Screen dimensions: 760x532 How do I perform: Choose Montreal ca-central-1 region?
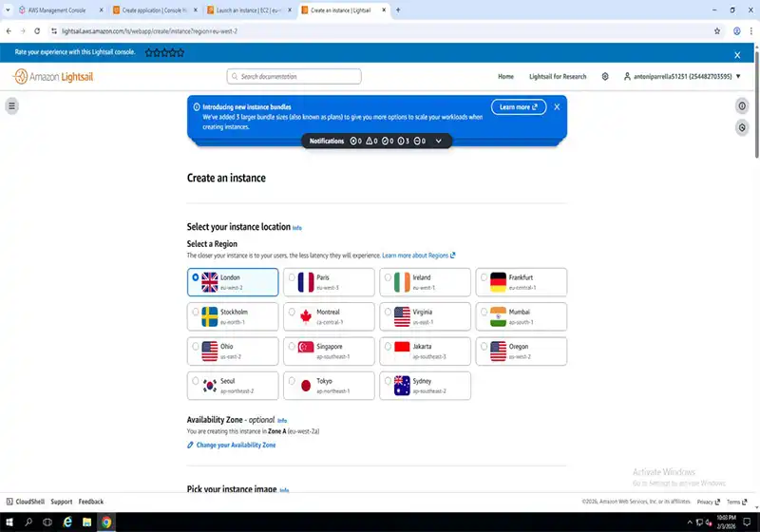point(329,316)
